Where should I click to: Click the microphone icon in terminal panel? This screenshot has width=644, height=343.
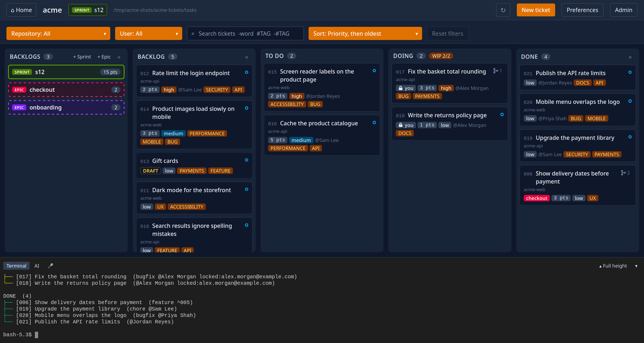pos(50,266)
